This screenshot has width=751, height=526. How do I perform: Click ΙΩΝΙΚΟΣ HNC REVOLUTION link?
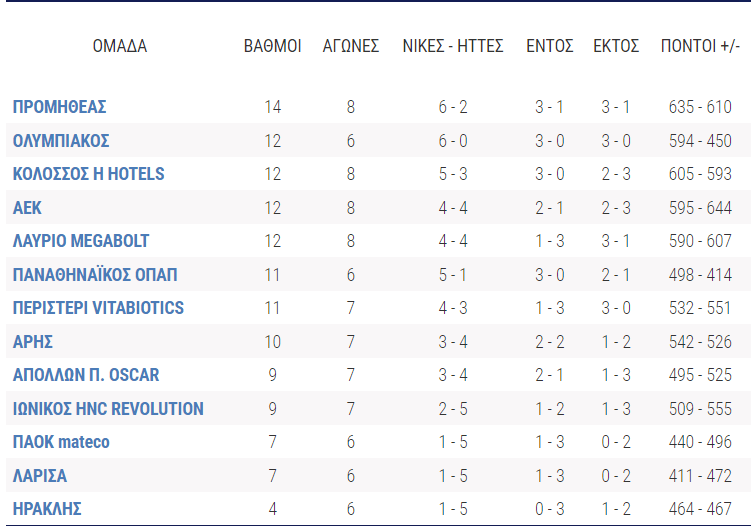[x=108, y=409]
